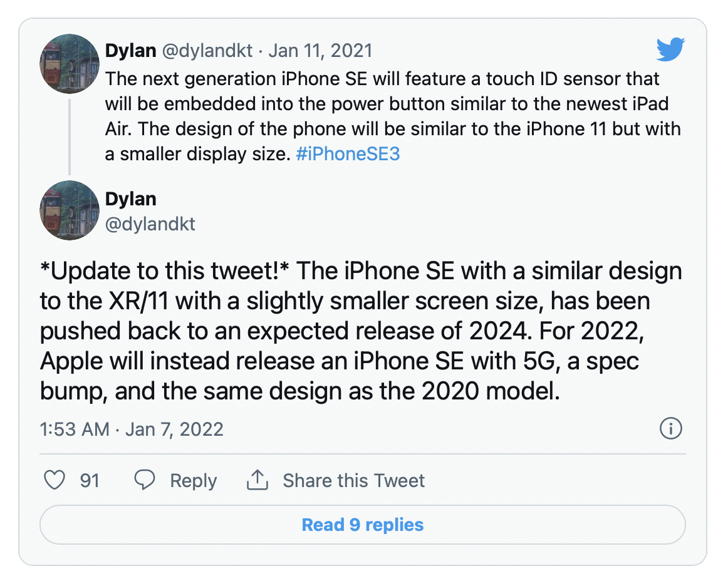Click Dylan's bold name on main tweet
This screenshot has height=581, width=728.
click(130, 199)
